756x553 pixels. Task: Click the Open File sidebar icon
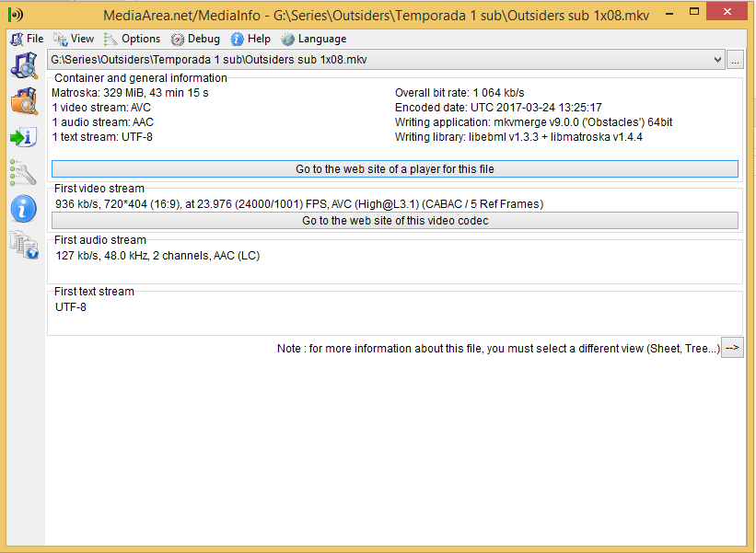(24, 65)
